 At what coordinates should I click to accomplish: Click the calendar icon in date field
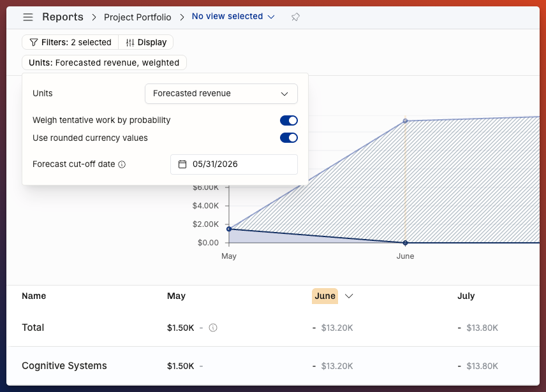pos(182,164)
